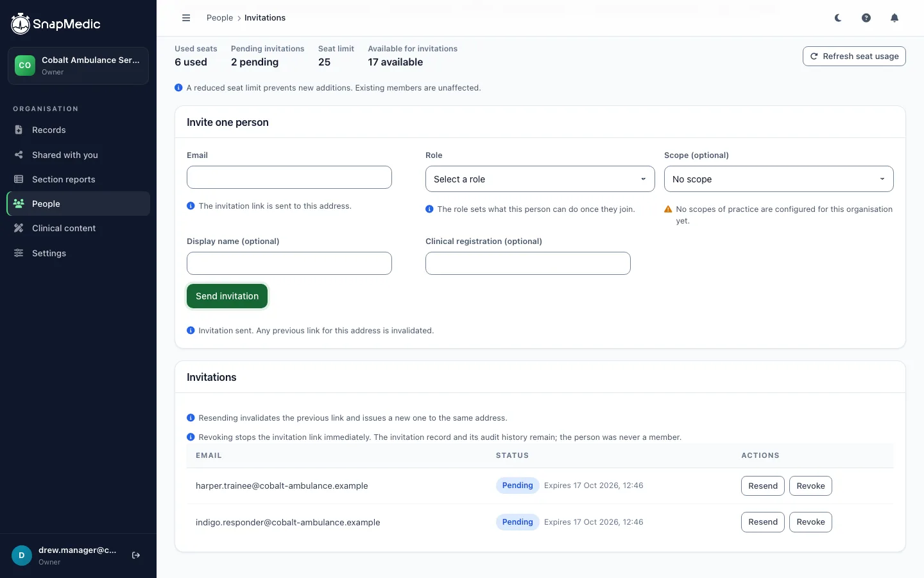924x578 pixels.
Task: Open Clinical content in the sidebar
Action: click(78, 228)
